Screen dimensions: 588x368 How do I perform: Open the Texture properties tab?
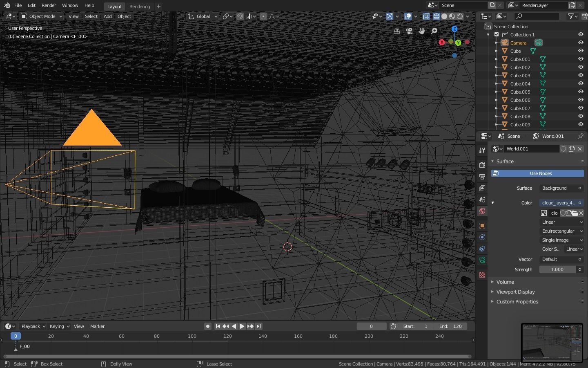482,275
